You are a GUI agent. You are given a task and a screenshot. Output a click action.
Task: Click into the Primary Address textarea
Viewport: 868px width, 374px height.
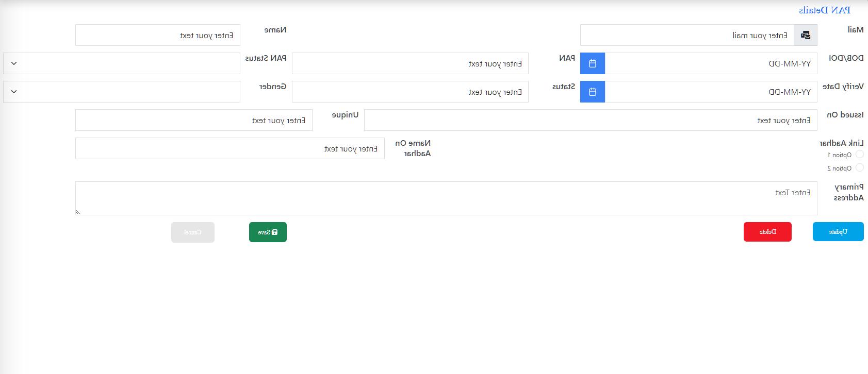pyautogui.click(x=446, y=198)
